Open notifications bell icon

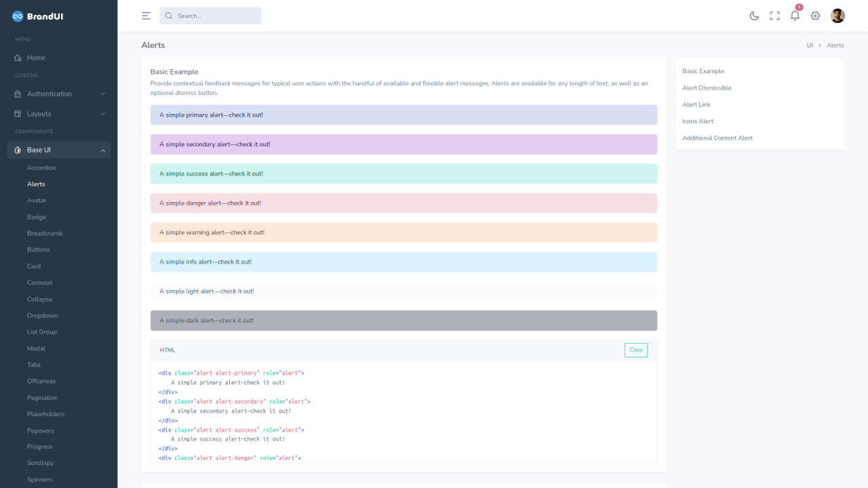[x=795, y=16]
